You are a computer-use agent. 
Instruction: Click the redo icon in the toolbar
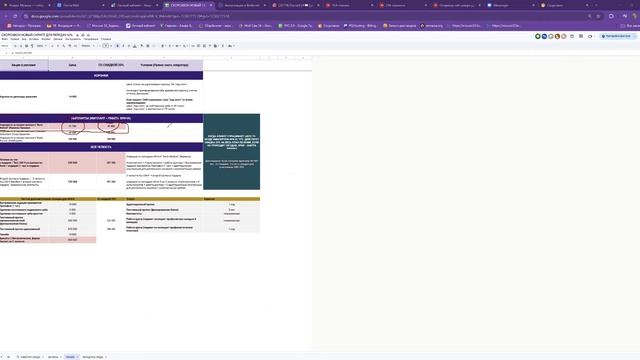click(21, 46)
